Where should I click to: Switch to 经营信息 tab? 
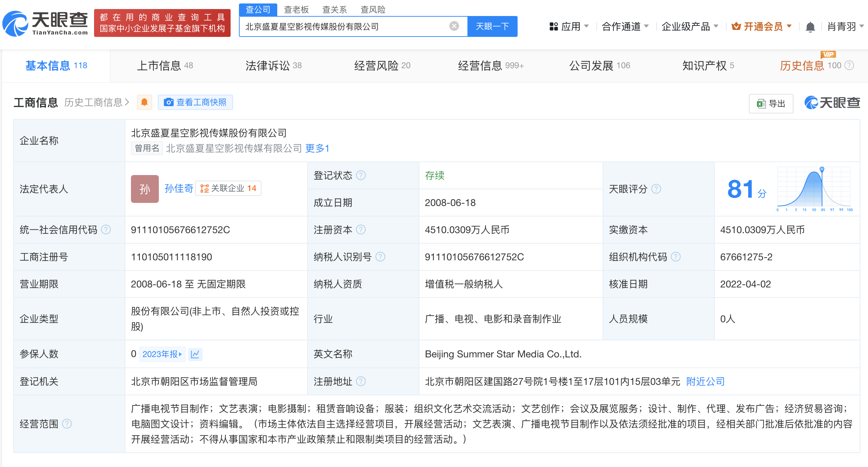(x=491, y=65)
